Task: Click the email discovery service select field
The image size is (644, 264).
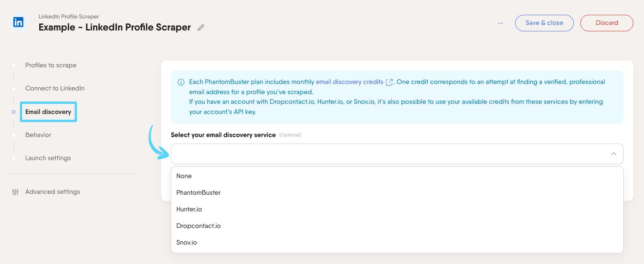Action: pos(397,154)
